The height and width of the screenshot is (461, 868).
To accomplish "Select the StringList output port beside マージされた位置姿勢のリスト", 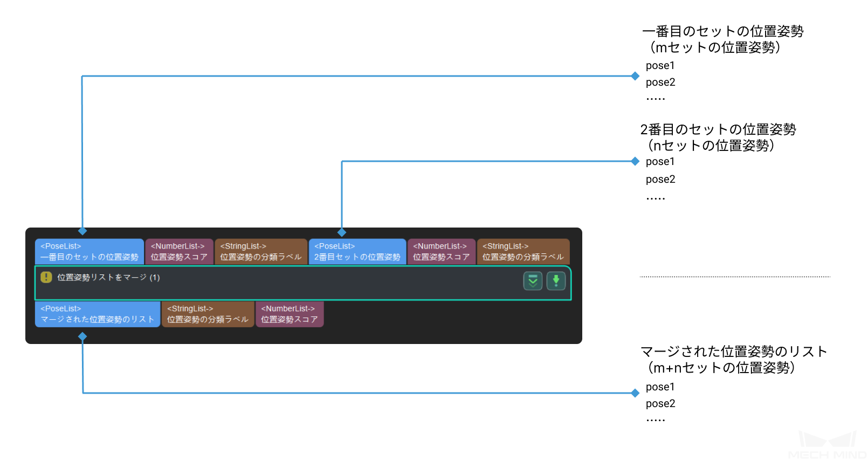I will coord(208,314).
